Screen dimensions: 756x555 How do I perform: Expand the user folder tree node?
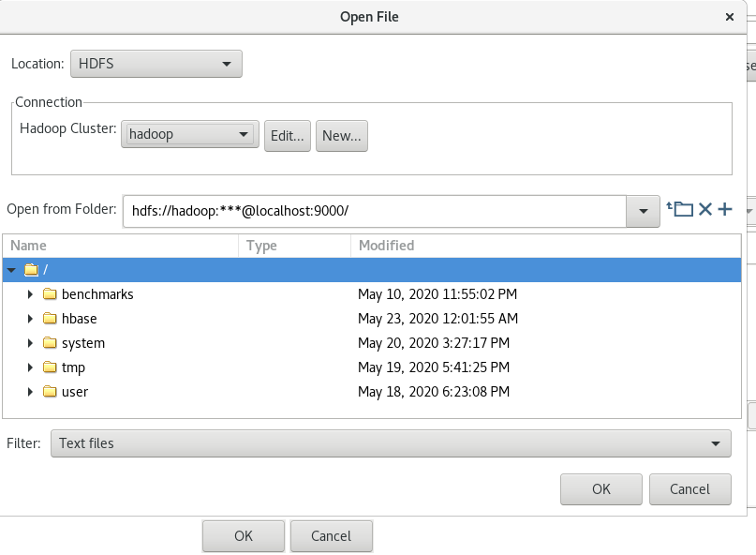(30, 391)
